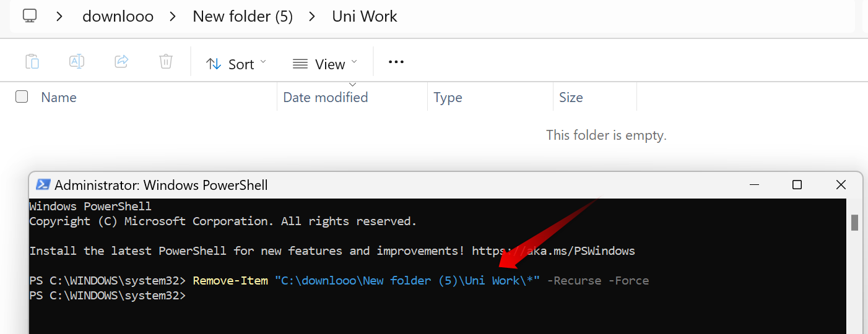Sort by the Date modified column header

326,97
